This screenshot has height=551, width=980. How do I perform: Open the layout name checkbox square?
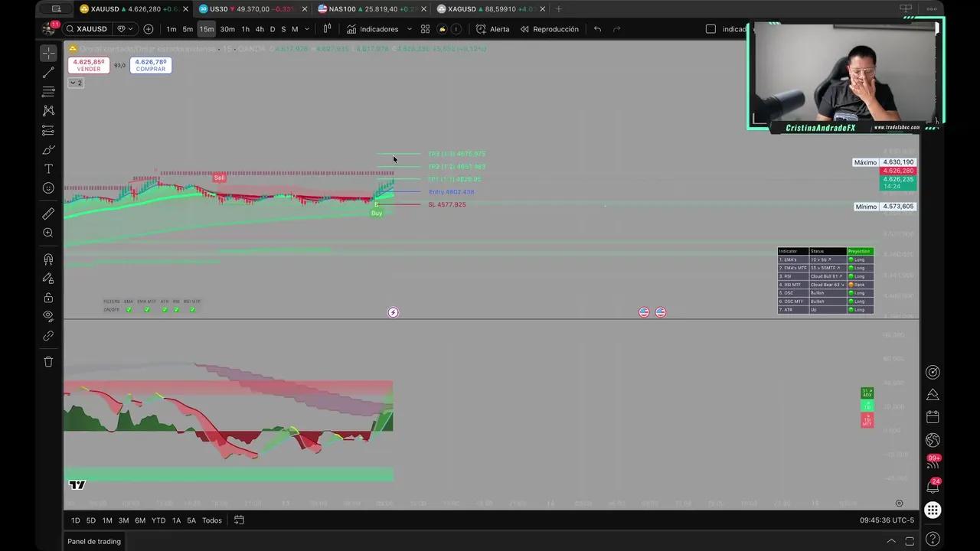pyautogui.click(x=710, y=29)
